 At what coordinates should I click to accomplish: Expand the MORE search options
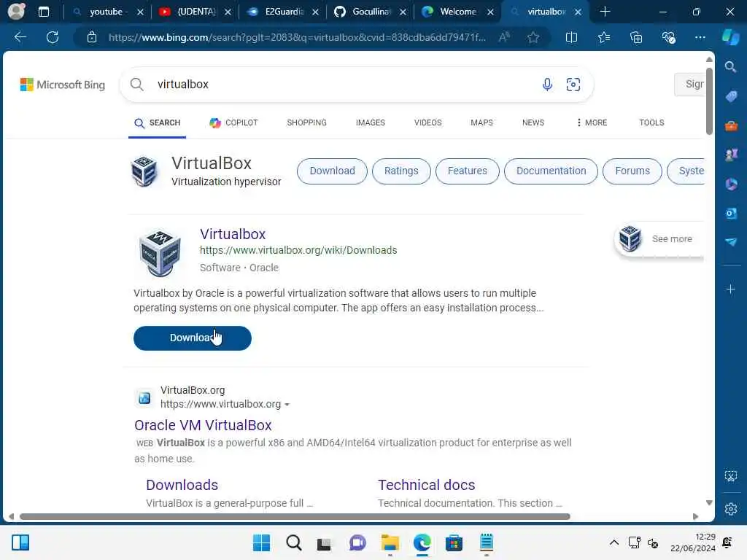pos(592,122)
